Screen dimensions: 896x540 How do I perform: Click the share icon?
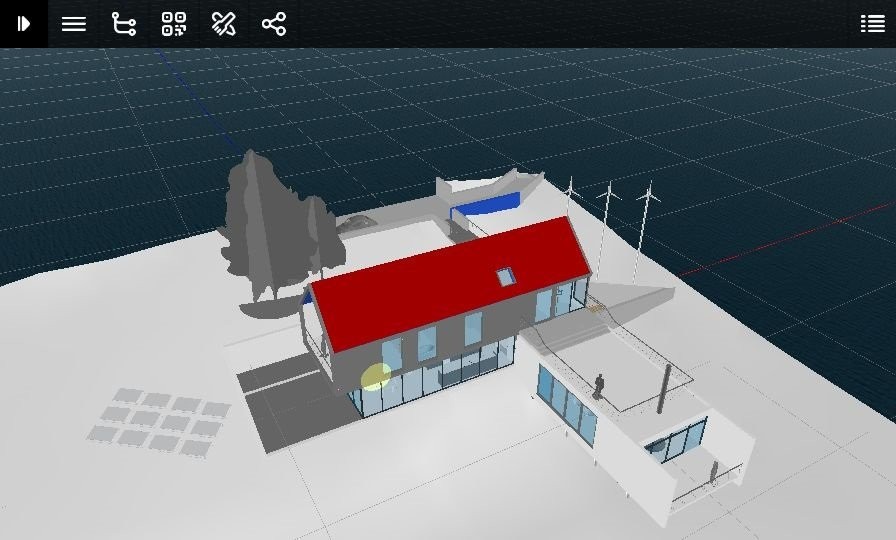(274, 24)
